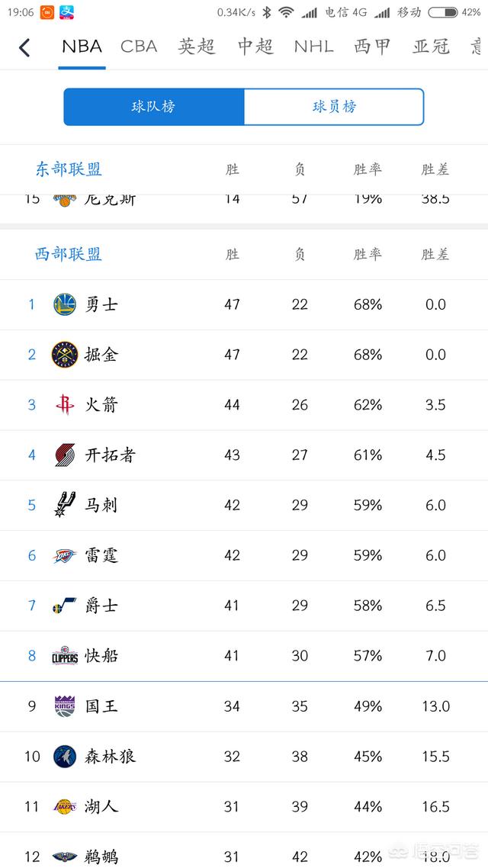The width and height of the screenshot is (488, 868).
Task: Open the Spurs team logo
Action: point(65,505)
